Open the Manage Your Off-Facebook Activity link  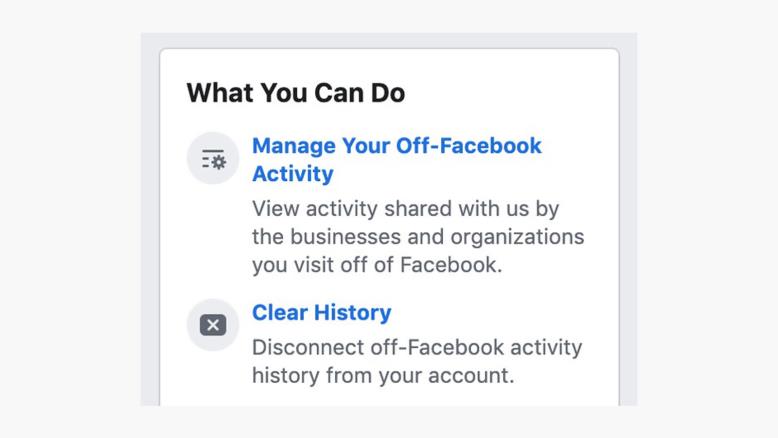click(x=396, y=146)
